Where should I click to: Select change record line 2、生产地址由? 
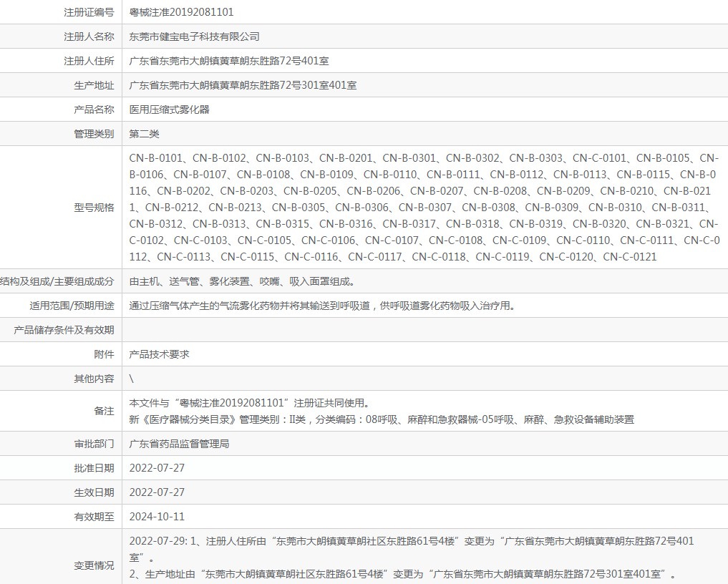pos(403,574)
